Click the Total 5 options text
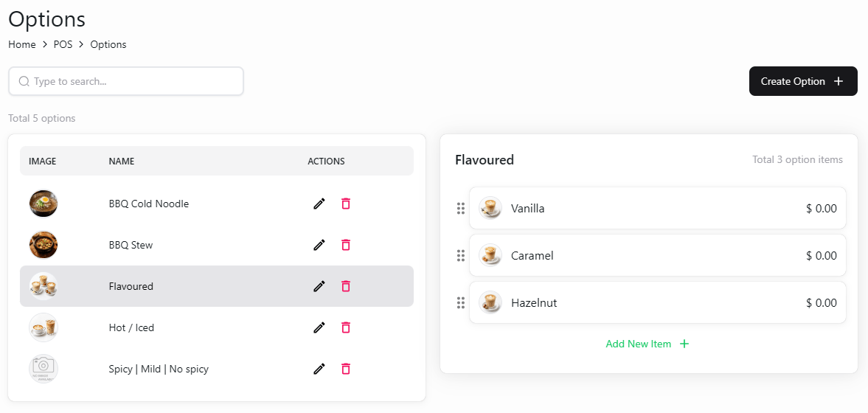 [x=42, y=118]
